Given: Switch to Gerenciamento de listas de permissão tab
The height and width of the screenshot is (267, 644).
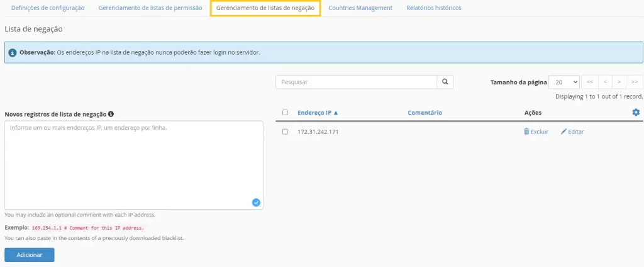Looking at the screenshot, I should coord(150,8).
